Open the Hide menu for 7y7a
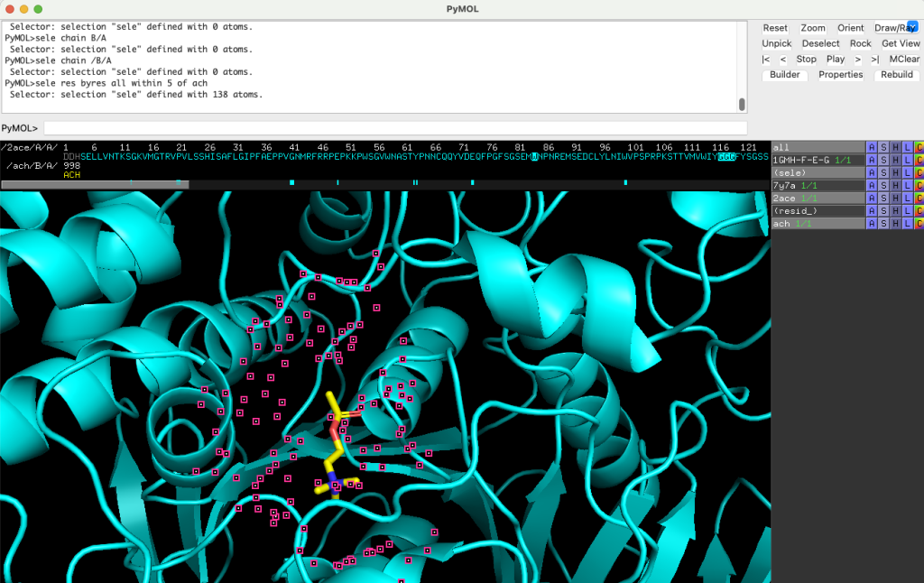Screen dimensions: 924x583 895,185
